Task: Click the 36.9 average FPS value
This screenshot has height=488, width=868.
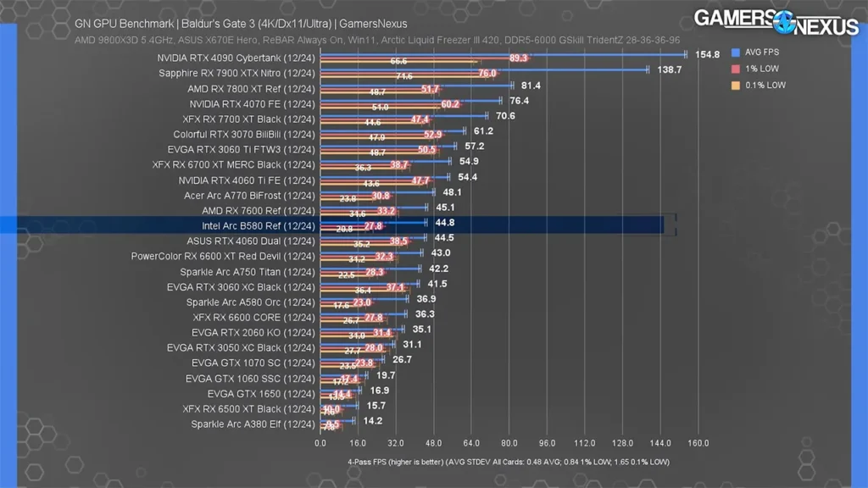Action: [x=426, y=299]
